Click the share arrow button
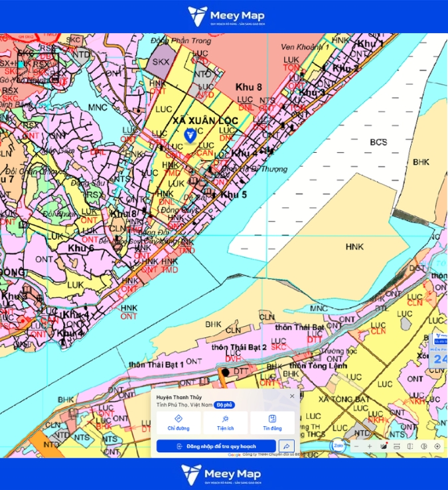 coord(287,446)
